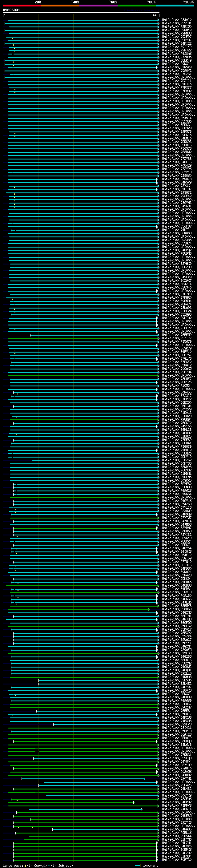Screen dimensions: 197x868
Task: Select hit label UniRef100_C4LZU1
Action: tap(177, 843)
